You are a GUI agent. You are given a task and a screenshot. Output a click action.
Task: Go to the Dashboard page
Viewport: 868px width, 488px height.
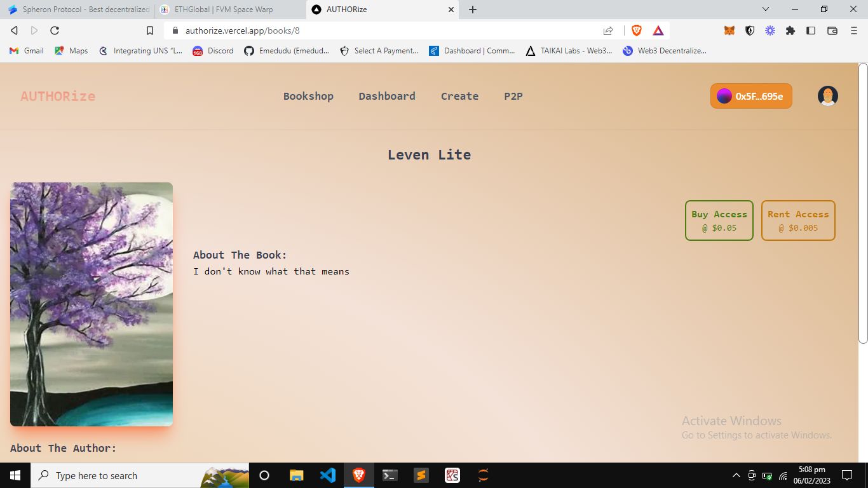[387, 96]
